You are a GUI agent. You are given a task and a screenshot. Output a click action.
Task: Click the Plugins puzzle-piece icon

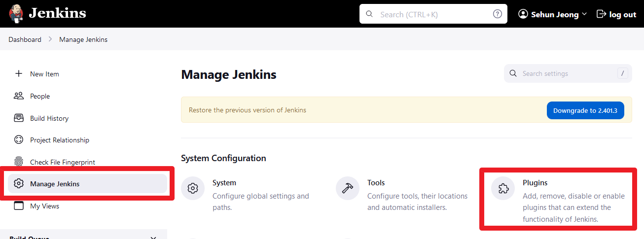coord(503,188)
